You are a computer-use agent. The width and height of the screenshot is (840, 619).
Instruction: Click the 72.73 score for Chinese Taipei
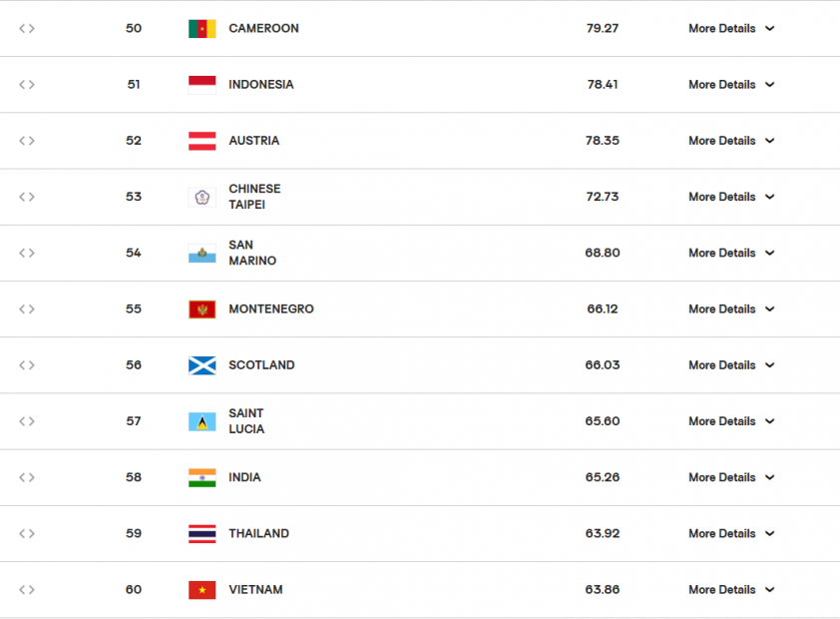tap(602, 197)
